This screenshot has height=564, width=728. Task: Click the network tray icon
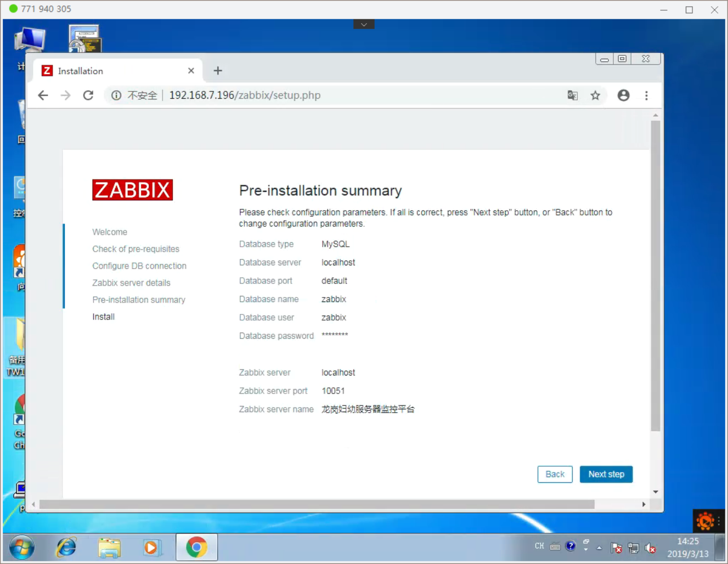(634, 548)
